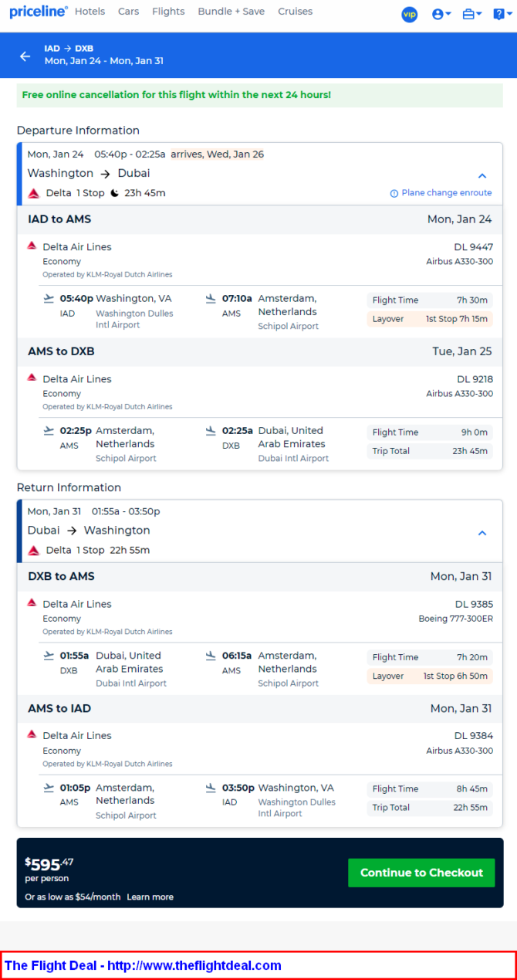Click the priceline logo
The image size is (517, 980).
tap(38, 12)
